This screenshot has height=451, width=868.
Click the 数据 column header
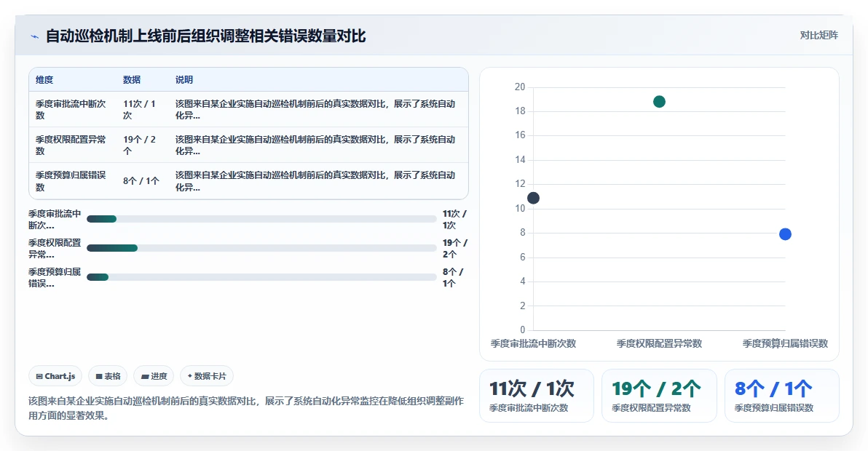[x=132, y=79]
